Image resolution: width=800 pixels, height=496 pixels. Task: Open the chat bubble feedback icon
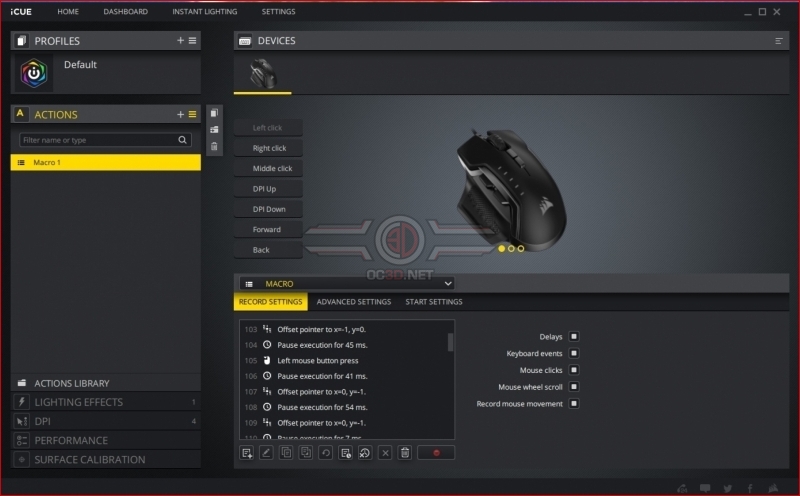[705, 488]
